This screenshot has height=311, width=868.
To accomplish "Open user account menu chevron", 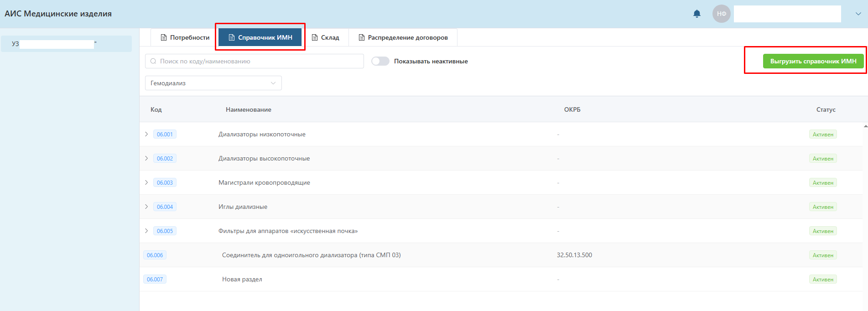I will [x=858, y=14].
